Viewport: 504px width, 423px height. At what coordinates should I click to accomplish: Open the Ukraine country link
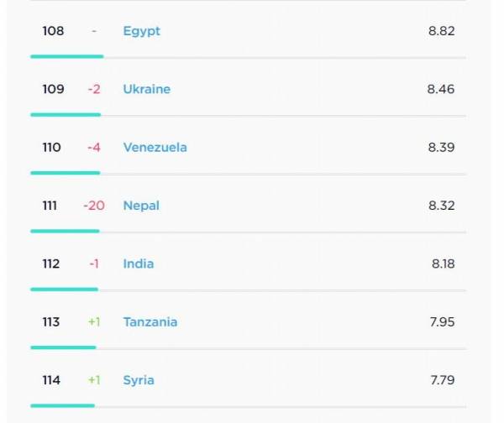146,89
